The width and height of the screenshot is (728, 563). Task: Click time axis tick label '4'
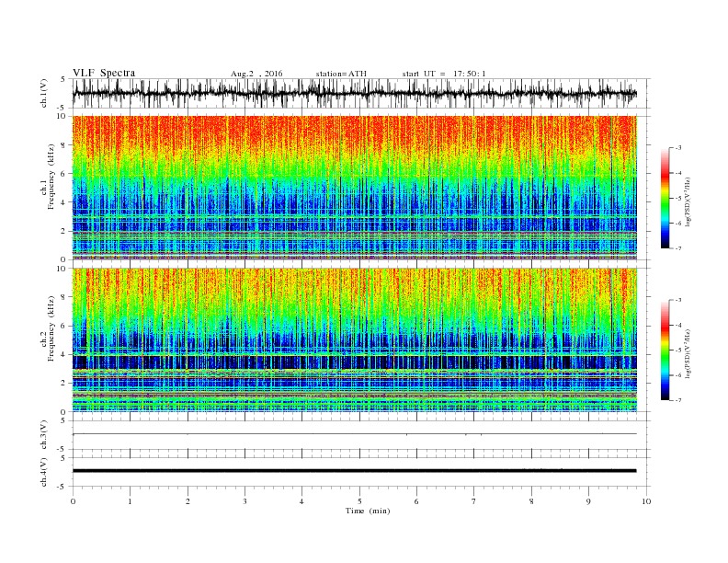[301, 501]
